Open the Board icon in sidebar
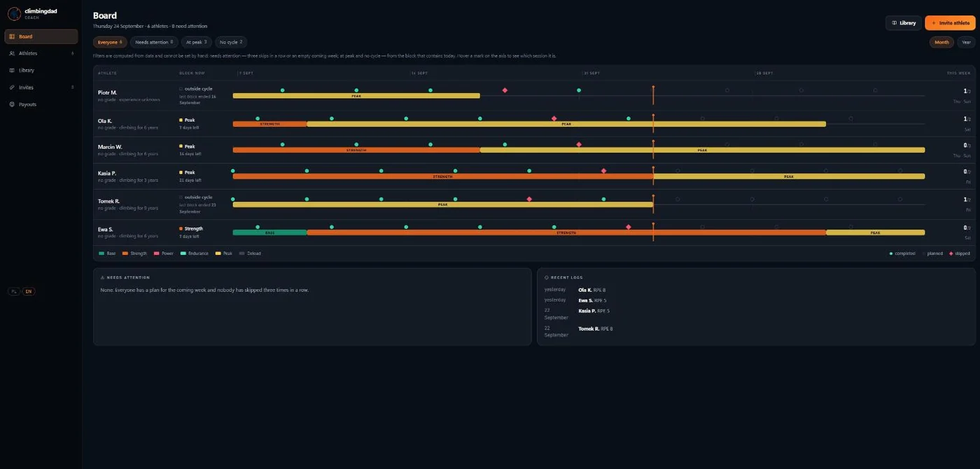 pyautogui.click(x=12, y=36)
